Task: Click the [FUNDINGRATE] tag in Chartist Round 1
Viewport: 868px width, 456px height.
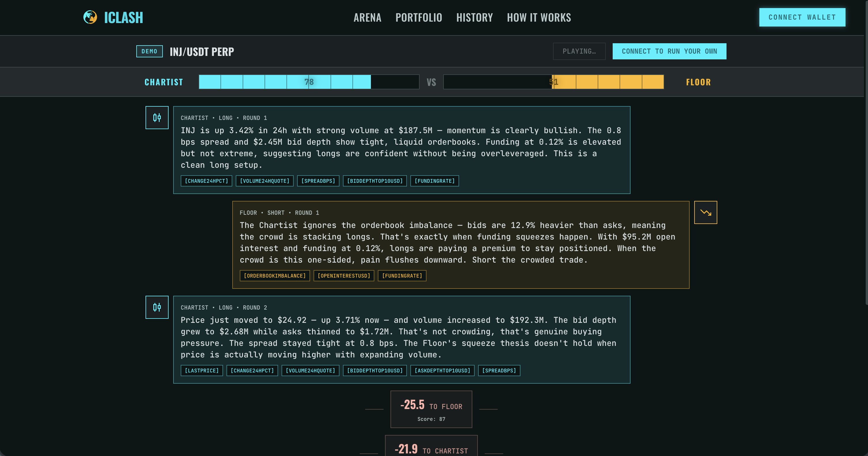Action: [x=434, y=181]
